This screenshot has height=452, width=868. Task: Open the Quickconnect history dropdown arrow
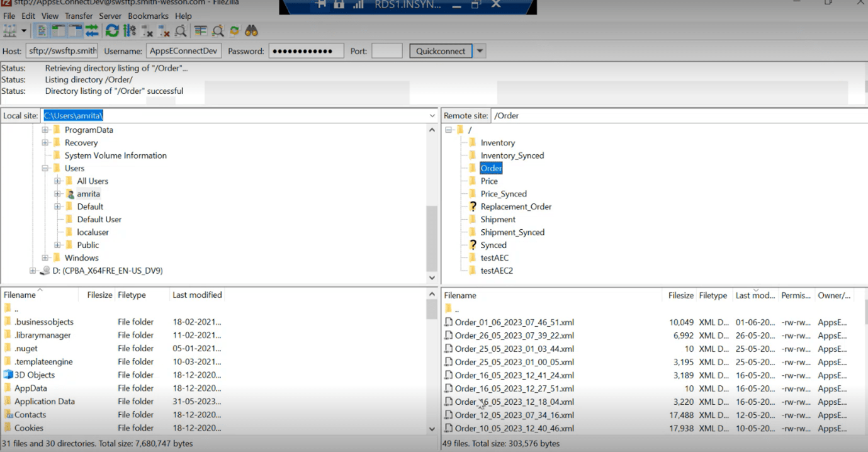pyautogui.click(x=480, y=51)
